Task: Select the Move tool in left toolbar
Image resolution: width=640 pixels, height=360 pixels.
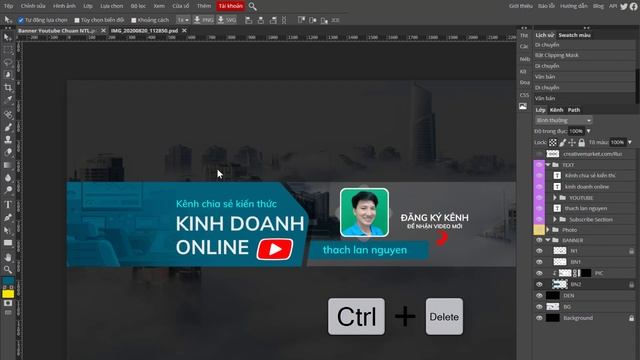Action: coord(8,38)
